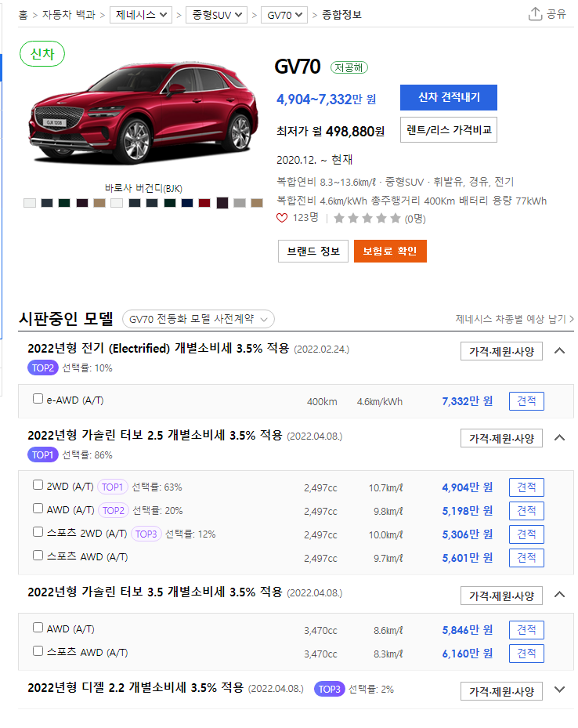Open the 중형SUV category dropdown
The height and width of the screenshot is (728, 578).
point(217,15)
